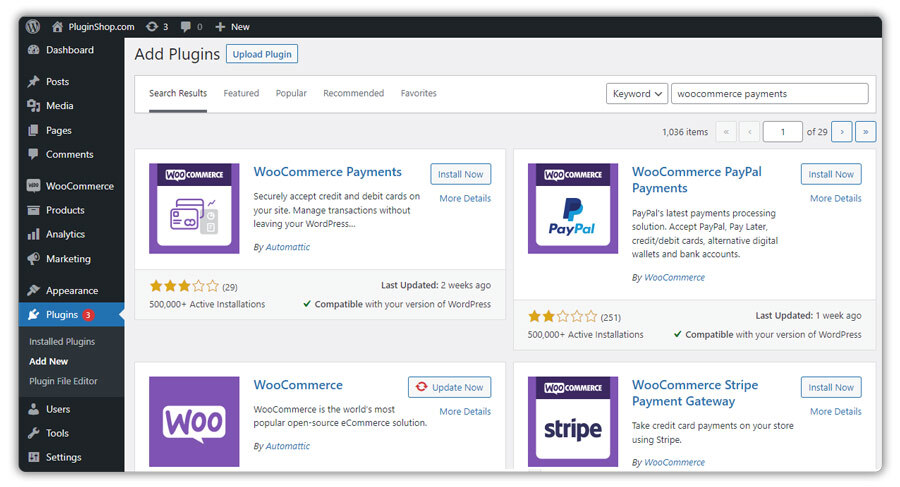This screenshot has height=487, width=900.
Task: Click "Last Updated: 1 week ago" text
Action: click(x=808, y=315)
